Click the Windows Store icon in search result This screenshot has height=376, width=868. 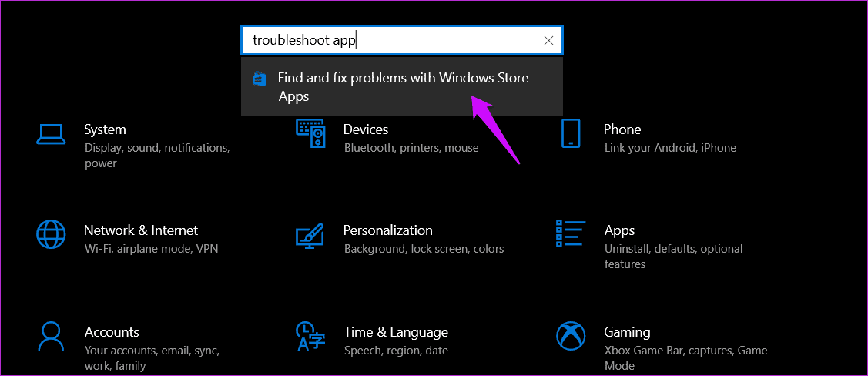click(x=260, y=79)
